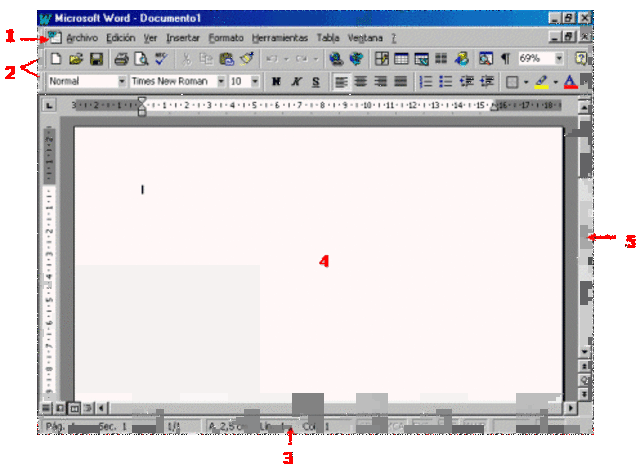640x469 pixels.
Task: Open print preview magnifier page icon
Action: tap(141, 59)
